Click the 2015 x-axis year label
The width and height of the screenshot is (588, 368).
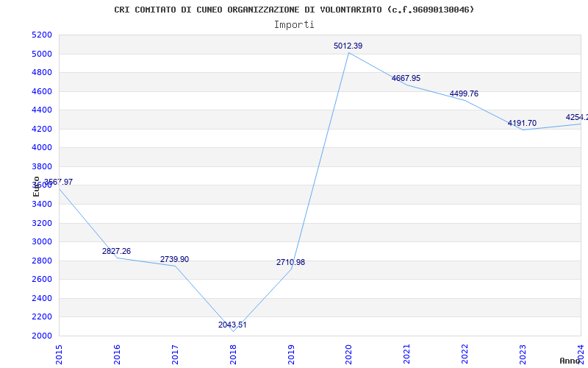[59, 355]
